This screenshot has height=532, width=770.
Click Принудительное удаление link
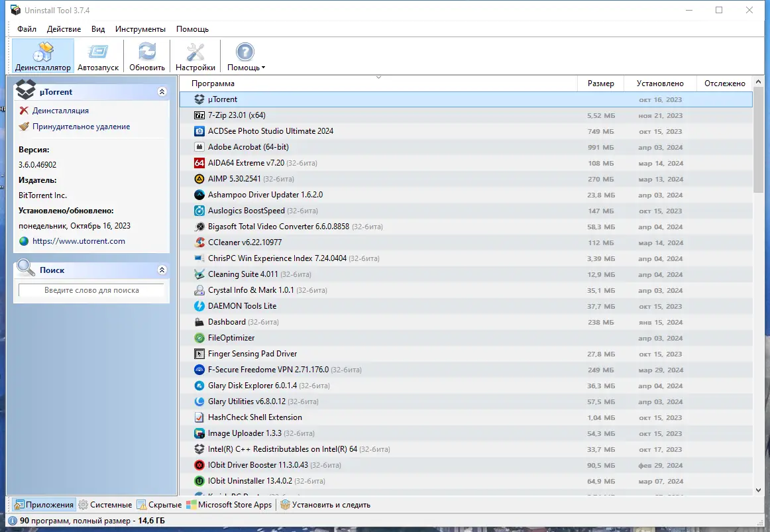[81, 126]
